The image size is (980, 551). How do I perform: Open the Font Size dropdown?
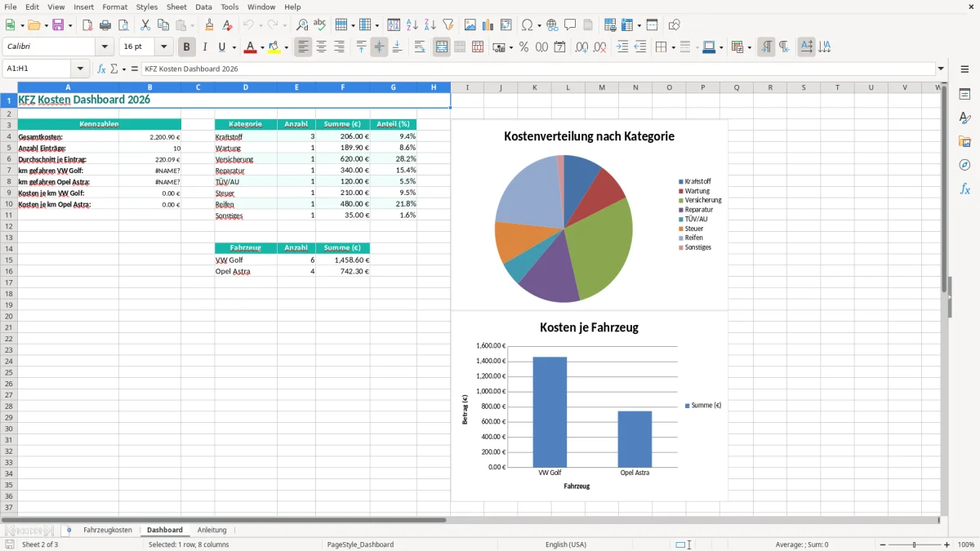[x=164, y=47]
